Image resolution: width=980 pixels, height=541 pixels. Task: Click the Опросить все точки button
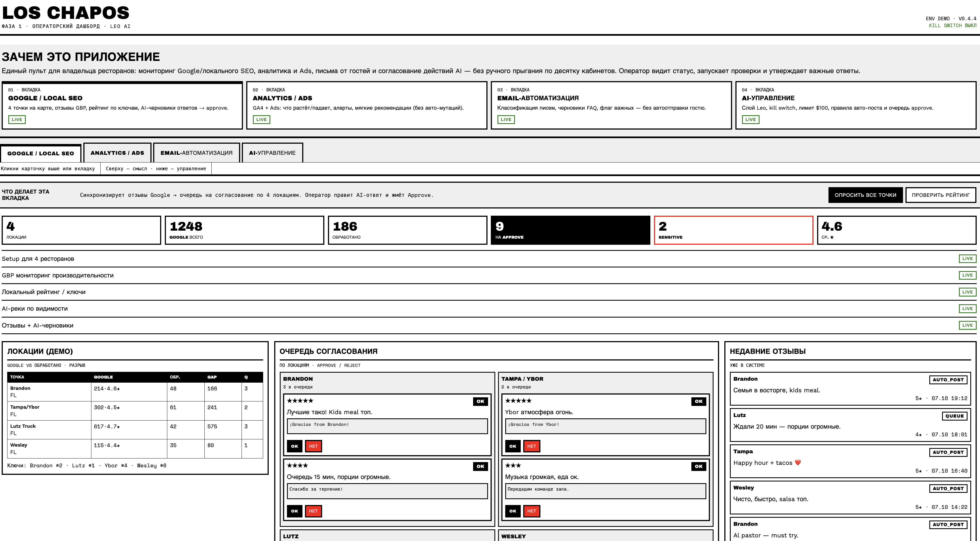tap(866, 195)
